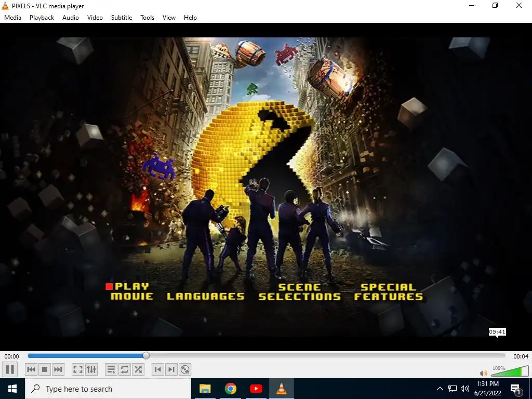Screen dimensions: 532x399
Task: Open the notifications action center
Action: [516, 389]
